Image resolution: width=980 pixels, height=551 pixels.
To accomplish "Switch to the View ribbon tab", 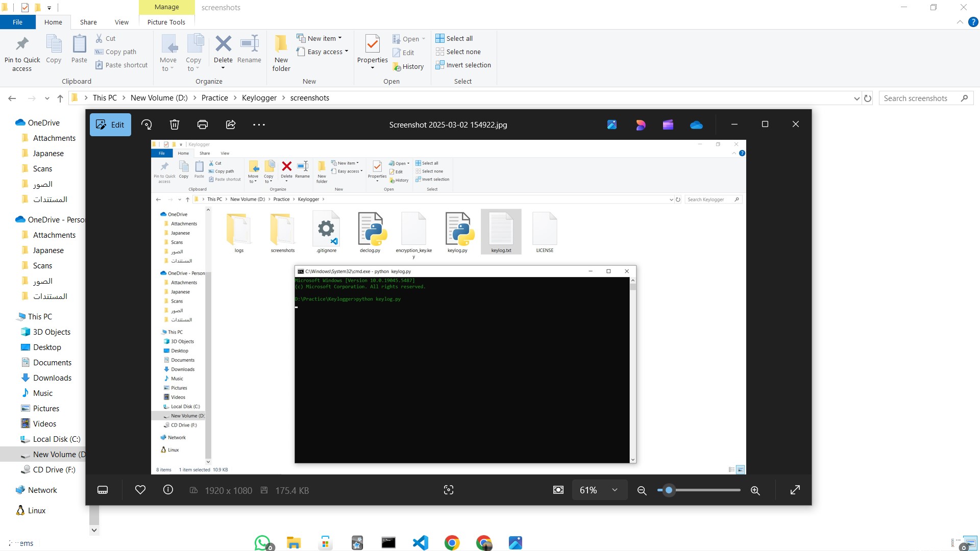I will pyautogui.click(x=121, y=22).
